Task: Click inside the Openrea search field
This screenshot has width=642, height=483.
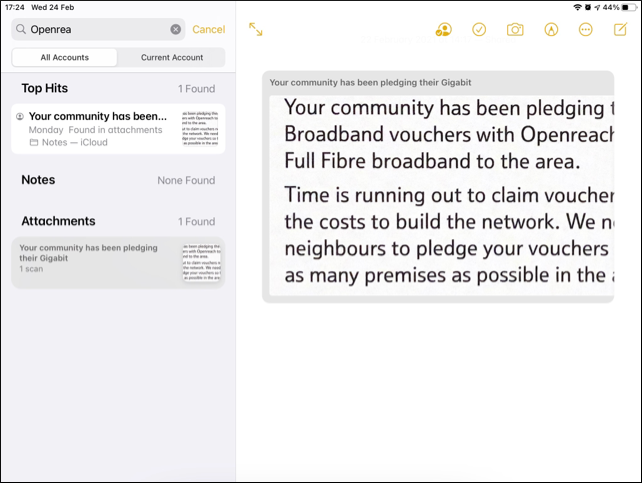Action: 98,29
